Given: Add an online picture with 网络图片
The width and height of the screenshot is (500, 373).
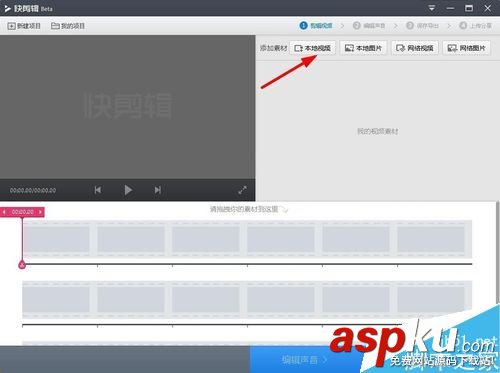Looking at the screenshot, I should [466, 48].
